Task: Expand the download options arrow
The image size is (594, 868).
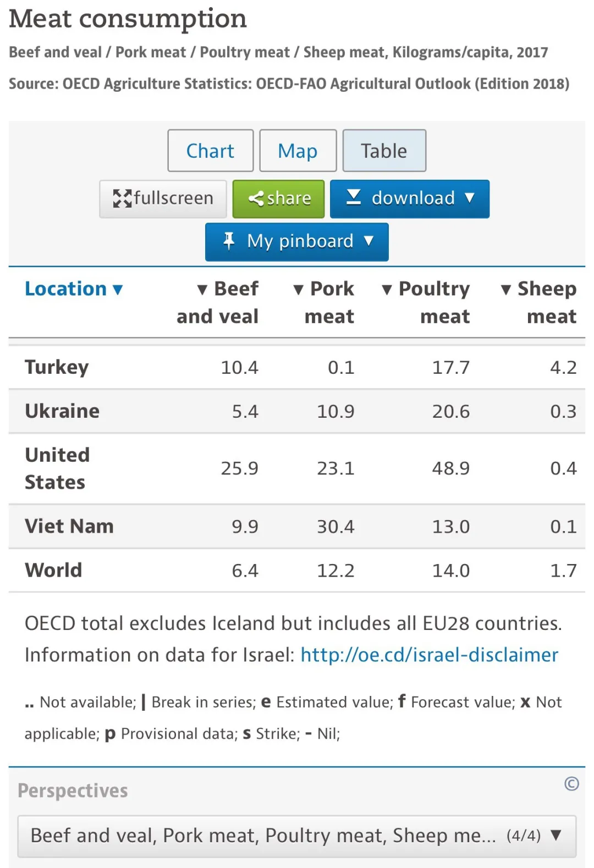Action: point(469,198)
